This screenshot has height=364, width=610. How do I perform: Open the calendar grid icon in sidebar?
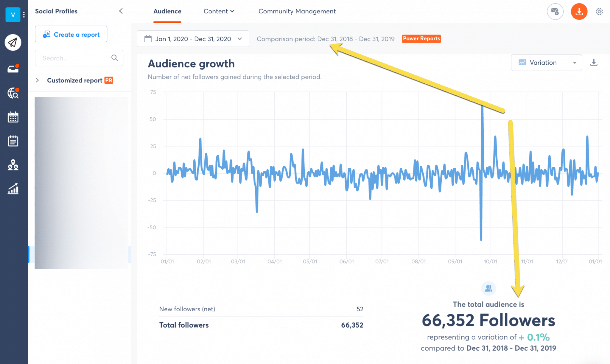(x=13, y=117)
